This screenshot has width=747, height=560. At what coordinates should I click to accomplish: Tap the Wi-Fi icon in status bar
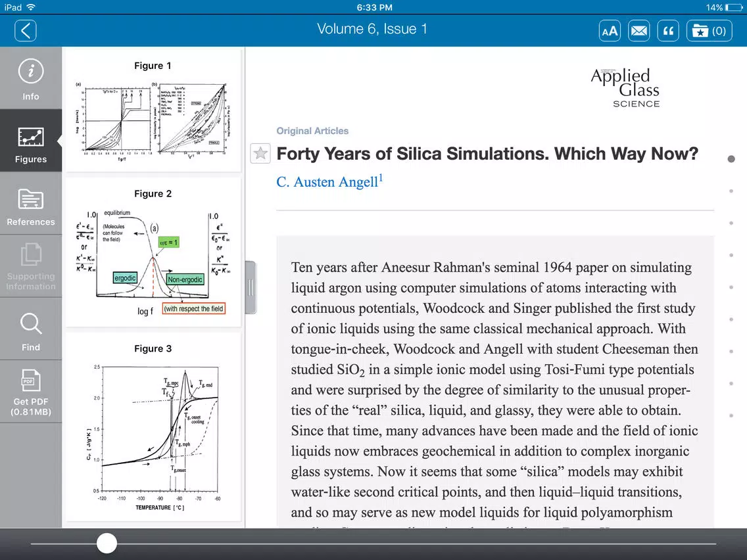(x=31, y=7)
